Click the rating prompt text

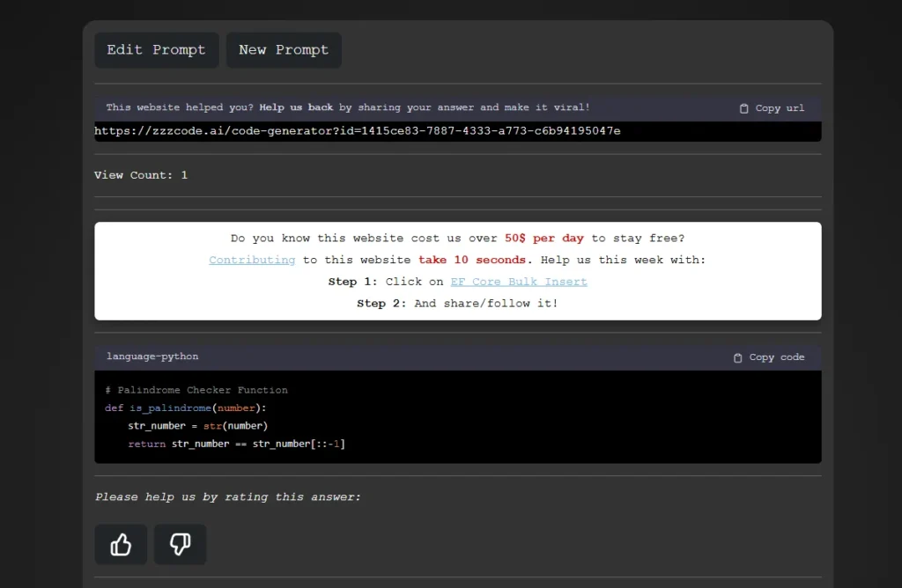point(227,496)
